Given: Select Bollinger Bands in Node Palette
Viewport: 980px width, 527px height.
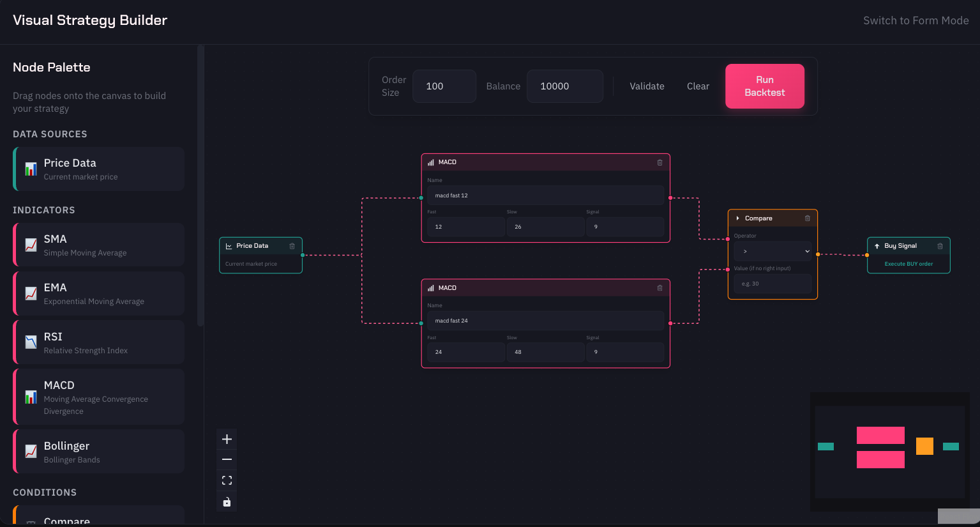Looking at the screenshot, I should [99, 452].
